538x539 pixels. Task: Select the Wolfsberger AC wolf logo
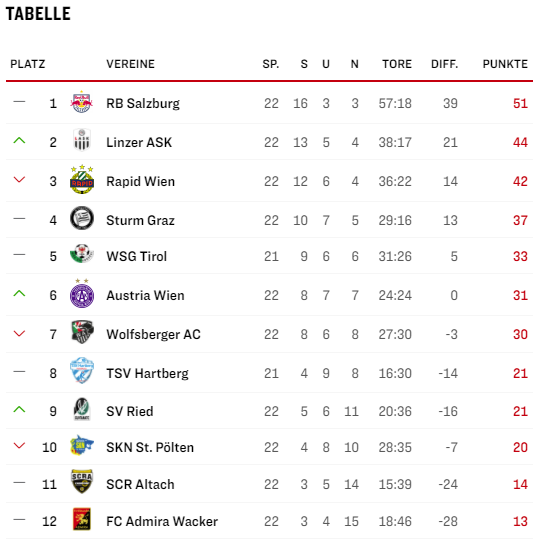coord(83,332)
